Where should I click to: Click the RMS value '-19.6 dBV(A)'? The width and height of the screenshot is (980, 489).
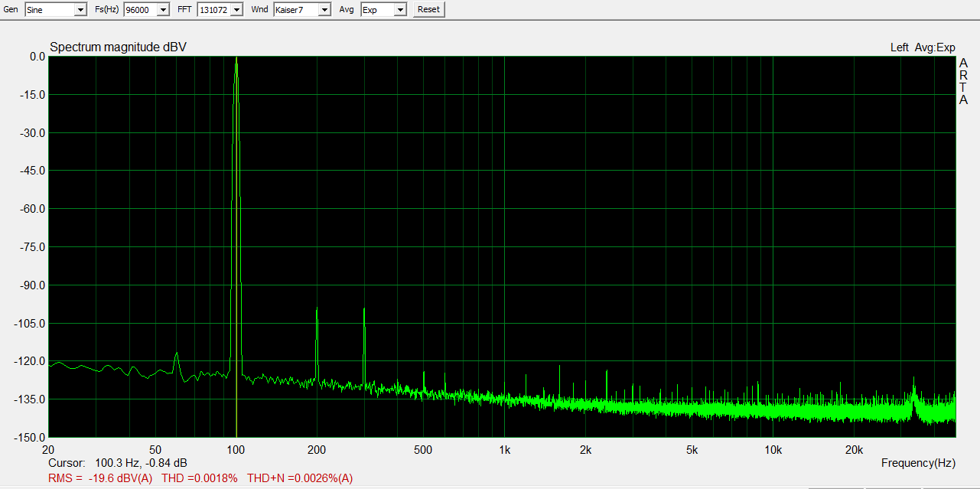coord(119,478)
